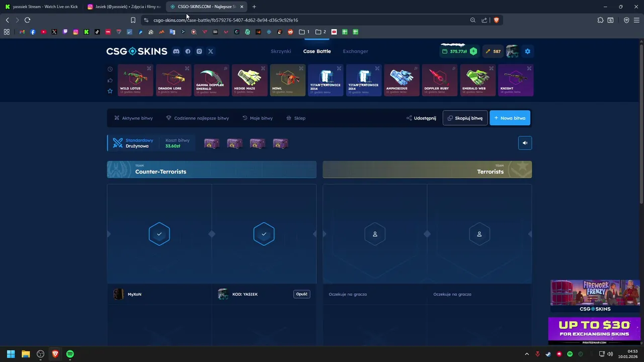This screenshot has width=644, height=362.
Task: Click the last purple case in battle row
Action: 280,143
